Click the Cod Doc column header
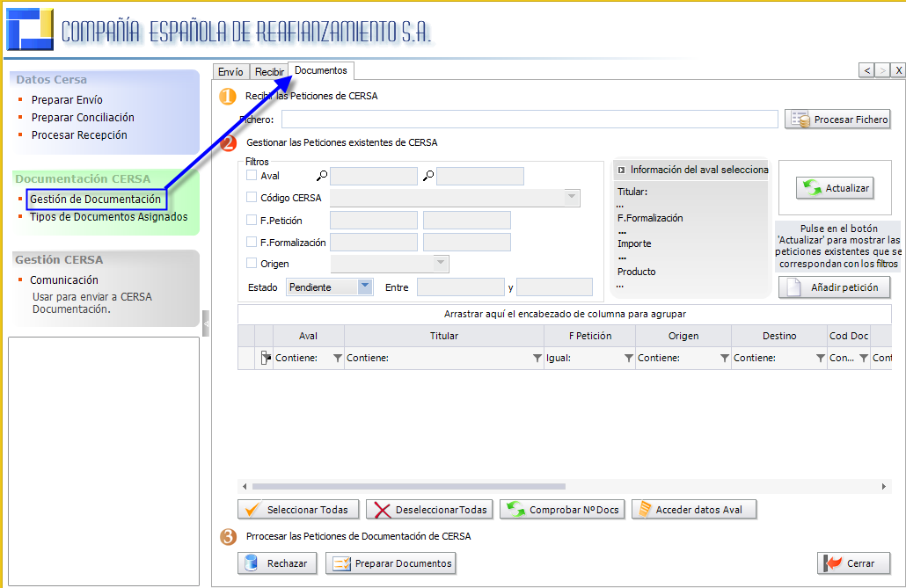 coord(849,336)
